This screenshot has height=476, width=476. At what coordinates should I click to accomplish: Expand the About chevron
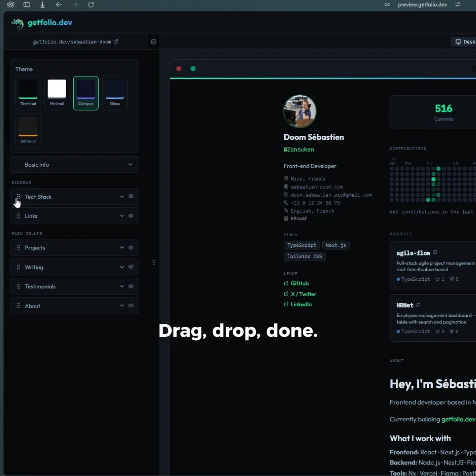(x=122, y=306)
